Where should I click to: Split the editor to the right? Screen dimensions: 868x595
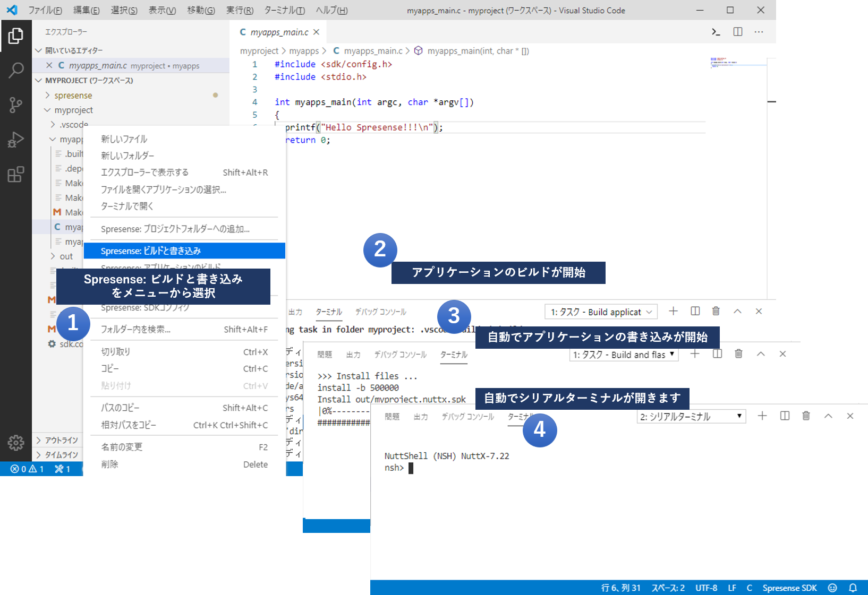tap(738, 32)
